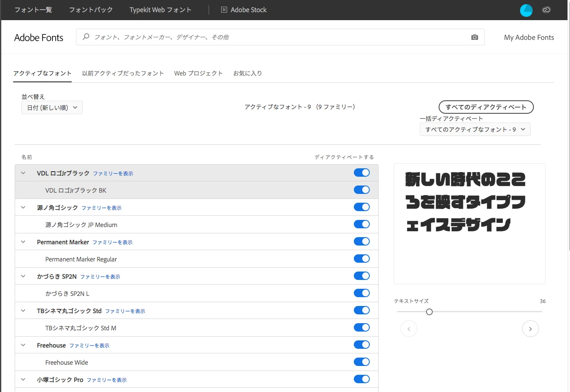Deactivate the Freehouse Wide toggle

point(362,362)
